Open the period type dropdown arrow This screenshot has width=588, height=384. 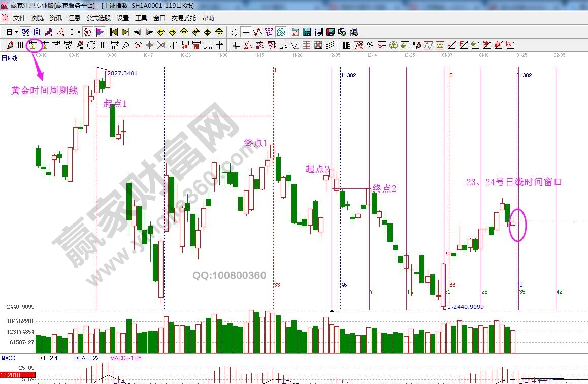tap(17, 32)
